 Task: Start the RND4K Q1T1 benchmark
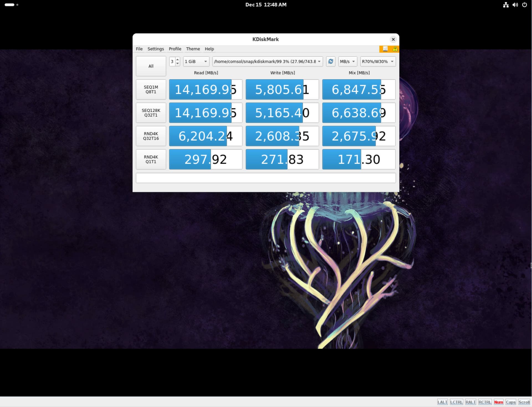click(151, 159)
